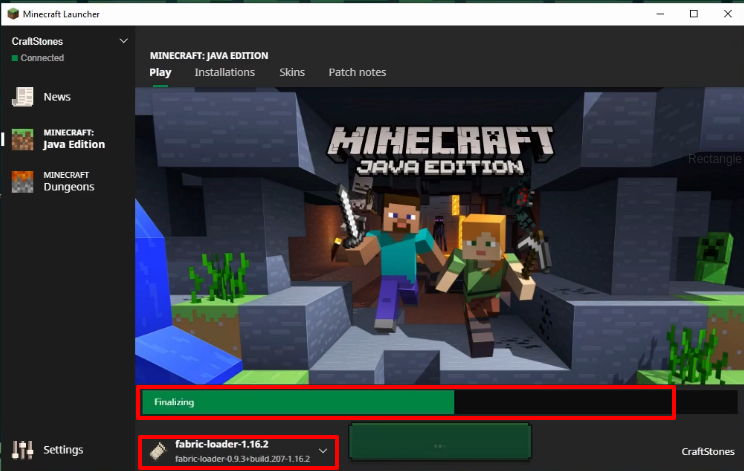Click the green Connected status indicator

tap(15, 58)
